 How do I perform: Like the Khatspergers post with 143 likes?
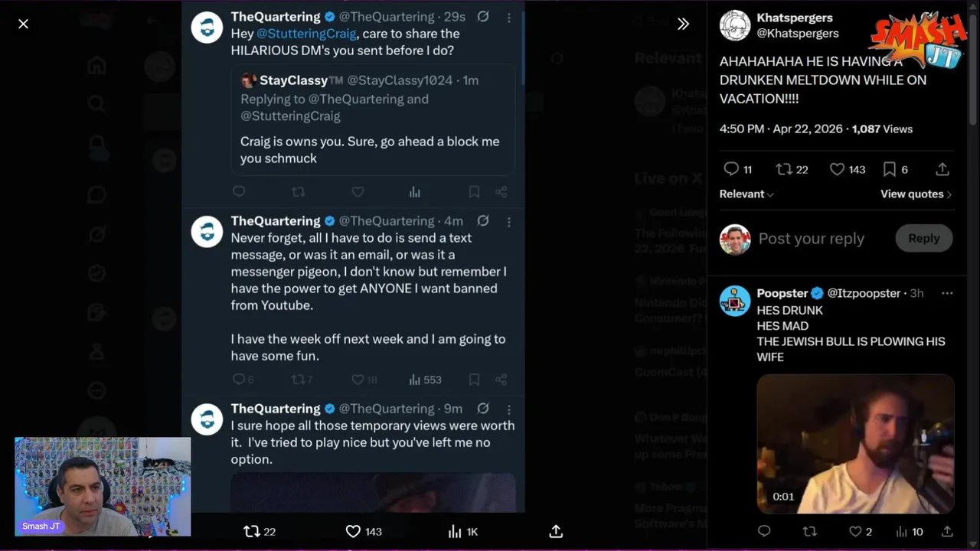(x=838, y=169)
